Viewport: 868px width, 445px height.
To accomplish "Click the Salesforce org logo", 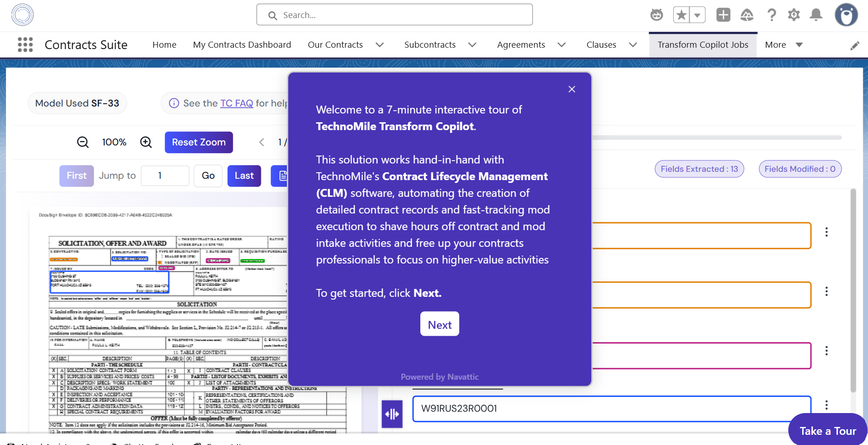I will tap(22, 15).
